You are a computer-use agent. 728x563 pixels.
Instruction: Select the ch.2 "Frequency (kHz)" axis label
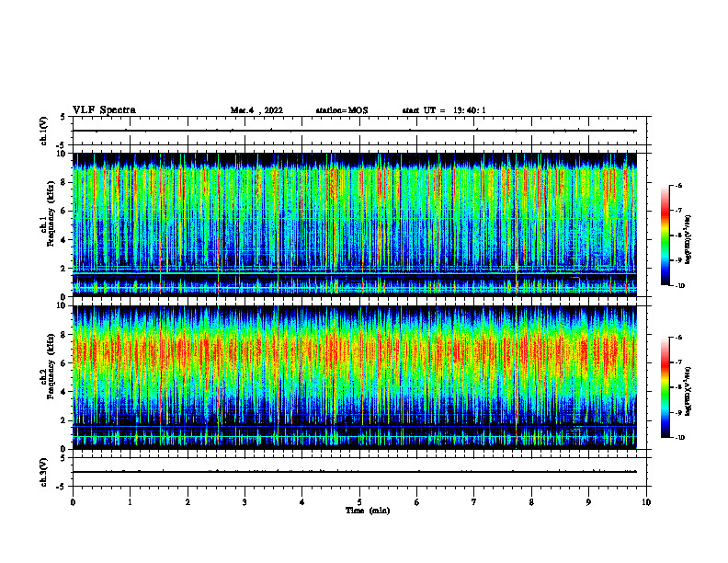(x=51, y=365)
